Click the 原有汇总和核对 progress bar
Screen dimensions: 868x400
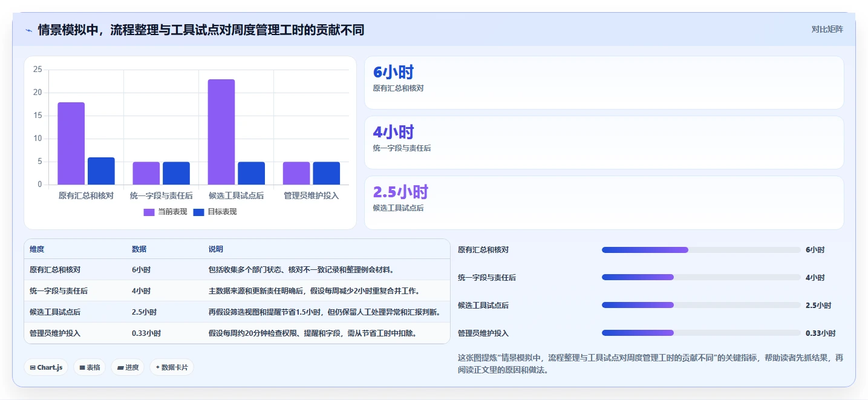701,250
